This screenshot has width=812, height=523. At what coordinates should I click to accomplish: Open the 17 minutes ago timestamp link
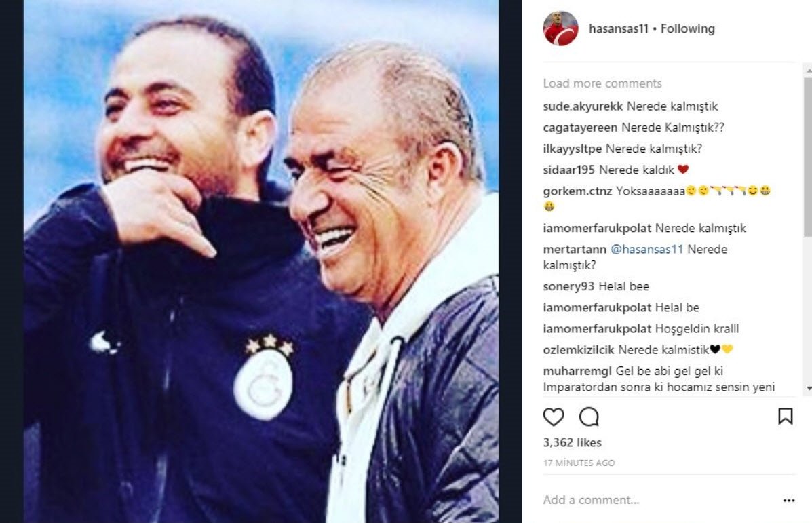[579, 463]
